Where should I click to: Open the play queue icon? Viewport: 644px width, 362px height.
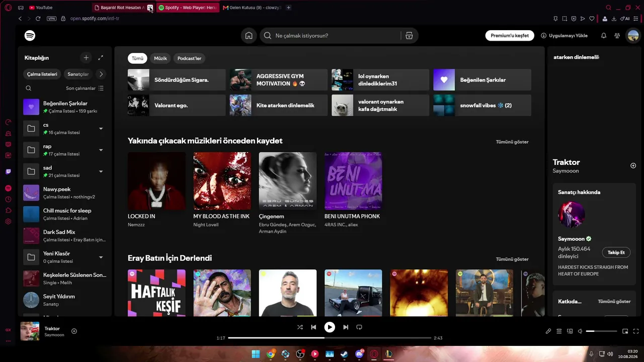[x=559, y=331]
